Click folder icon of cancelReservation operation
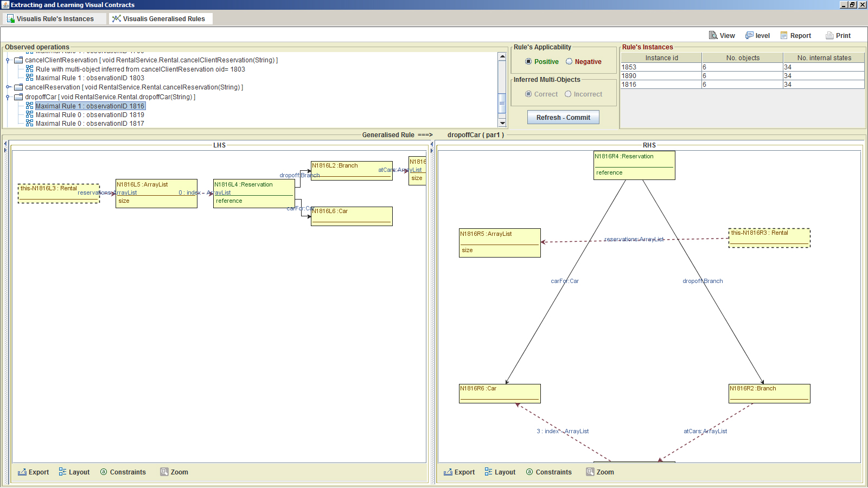868x488 pixels. 18,87
